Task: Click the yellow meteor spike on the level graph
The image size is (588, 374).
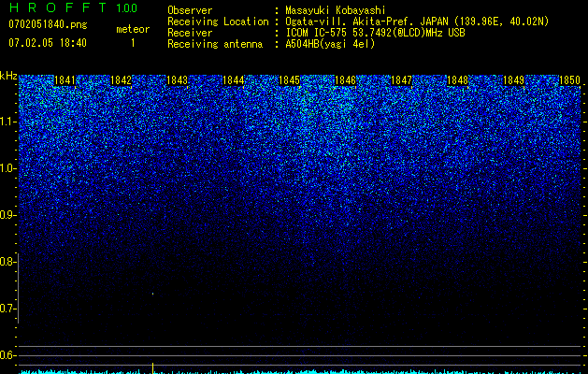Action: [152, 368]
